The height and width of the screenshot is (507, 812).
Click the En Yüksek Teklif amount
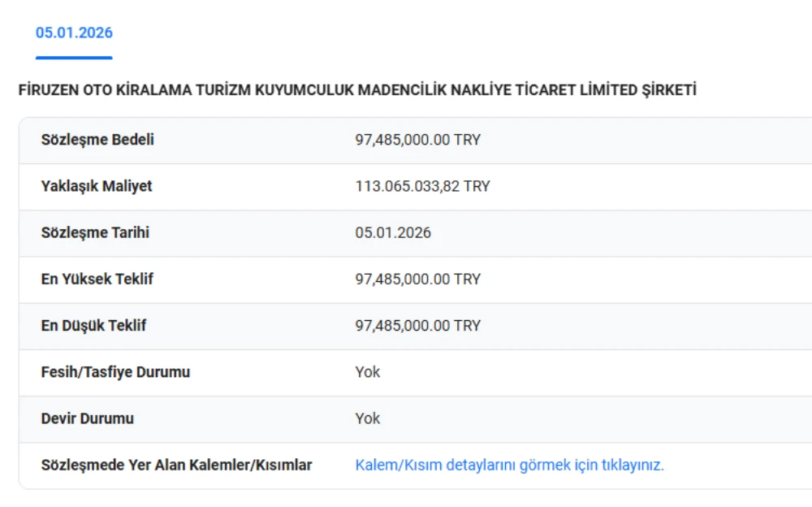pyautogui.click(x=417, y=279)
